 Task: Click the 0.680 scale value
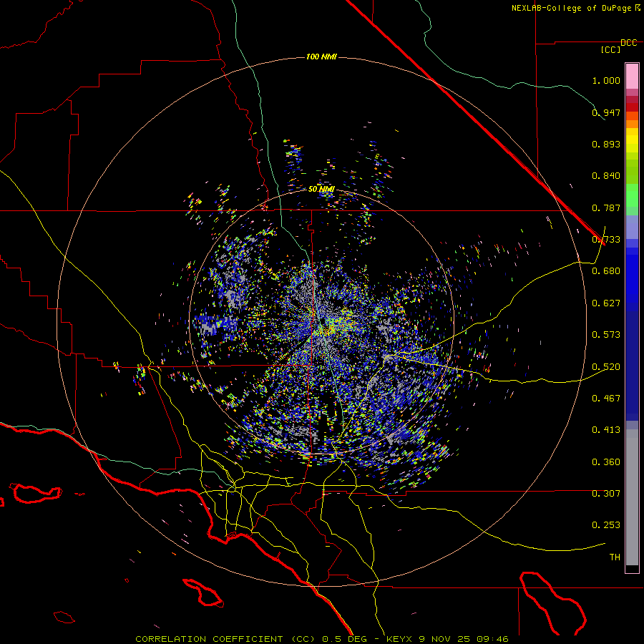606,271
